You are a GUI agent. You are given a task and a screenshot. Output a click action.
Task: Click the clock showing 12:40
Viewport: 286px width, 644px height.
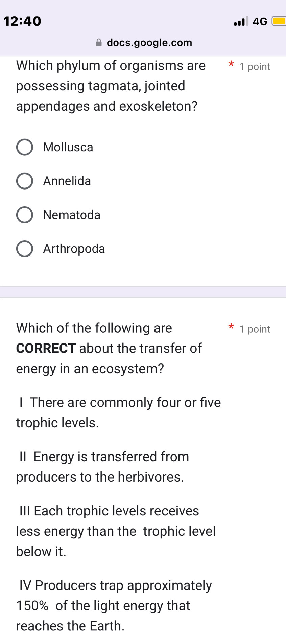pos(22,21)
